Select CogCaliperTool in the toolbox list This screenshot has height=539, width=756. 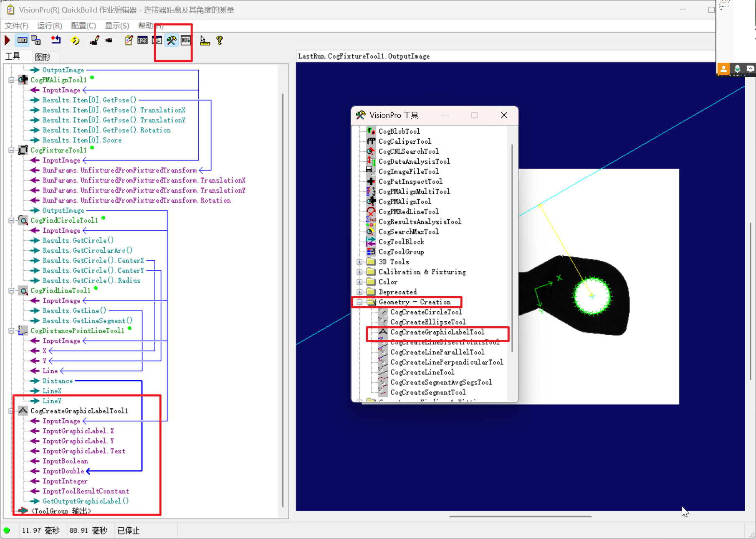pyautogui.click(x=405, y=141)
